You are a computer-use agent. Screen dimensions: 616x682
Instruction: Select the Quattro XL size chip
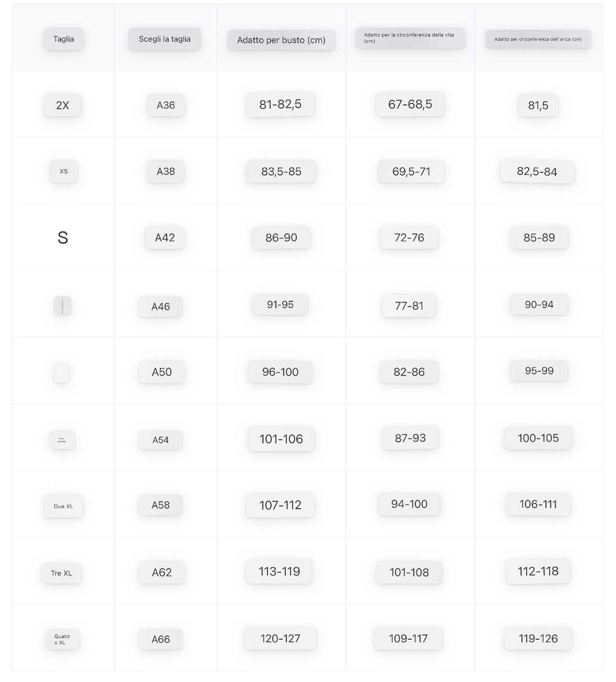point(62,640)
